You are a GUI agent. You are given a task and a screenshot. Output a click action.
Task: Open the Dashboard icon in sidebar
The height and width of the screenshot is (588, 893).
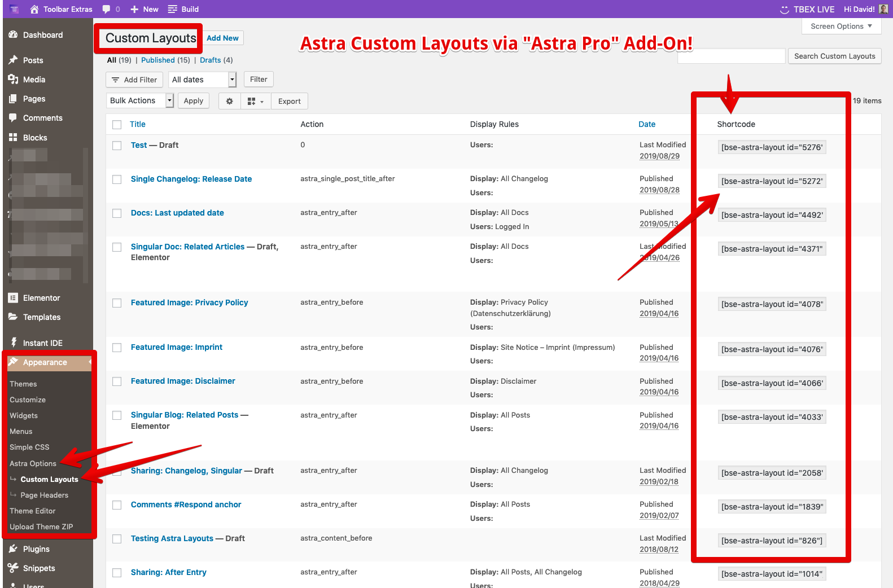[x=13, y=35]
